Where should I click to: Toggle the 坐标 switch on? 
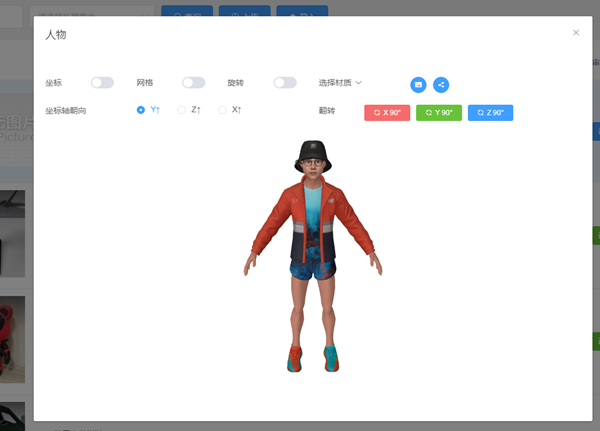tap(102, 83)
